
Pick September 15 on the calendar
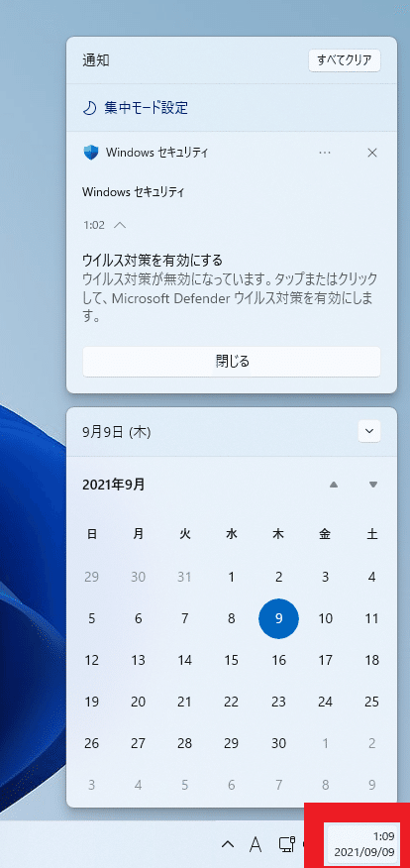(x=232, y=660)
